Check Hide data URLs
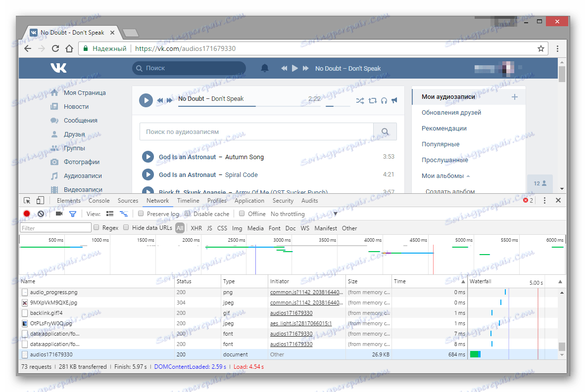 [x=126, y=227]
